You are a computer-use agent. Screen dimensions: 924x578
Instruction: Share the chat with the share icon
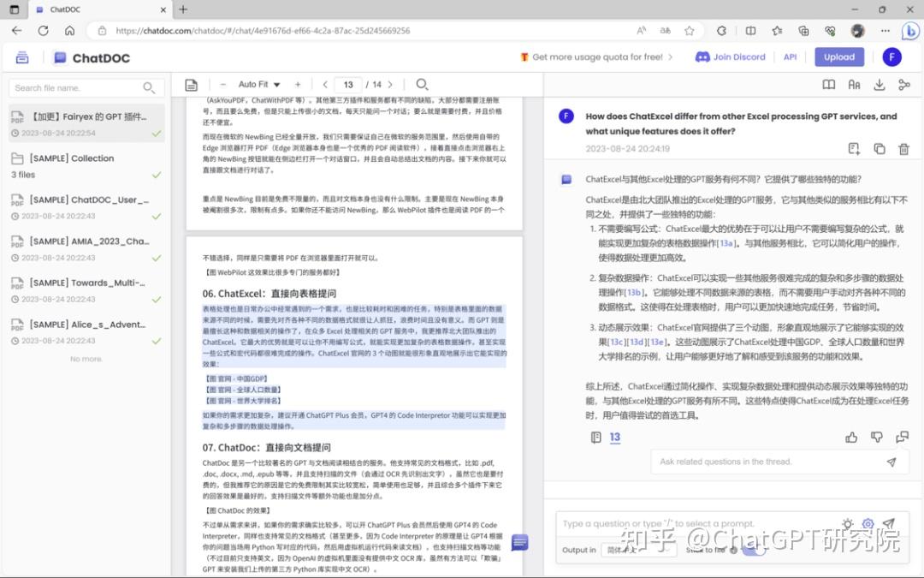[x=904, y=85]
